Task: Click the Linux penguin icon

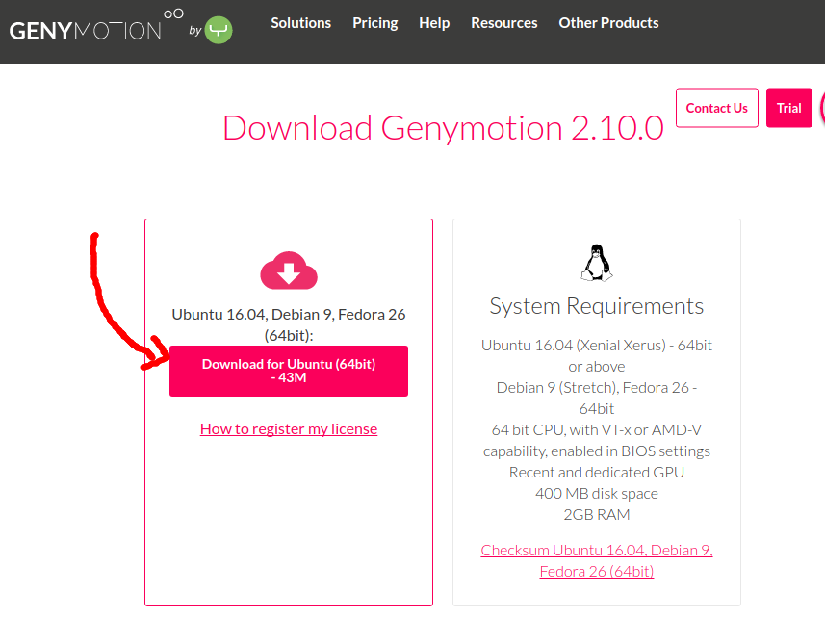Action: tap(597, 263)
